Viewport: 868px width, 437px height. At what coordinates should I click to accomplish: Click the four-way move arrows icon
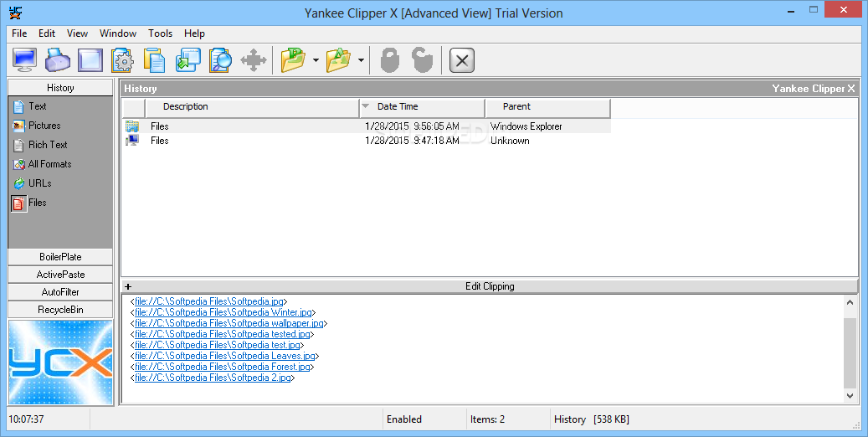[254, 59]
